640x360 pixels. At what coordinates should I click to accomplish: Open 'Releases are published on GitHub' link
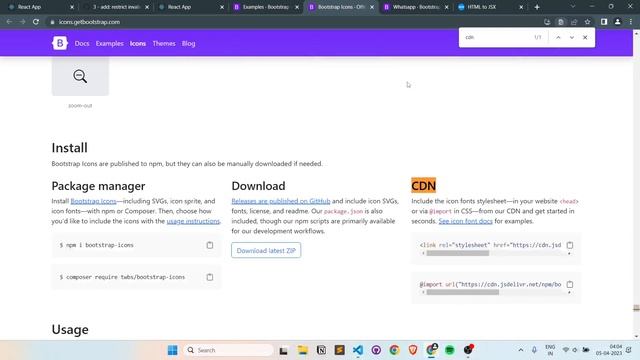click(281, 201)
